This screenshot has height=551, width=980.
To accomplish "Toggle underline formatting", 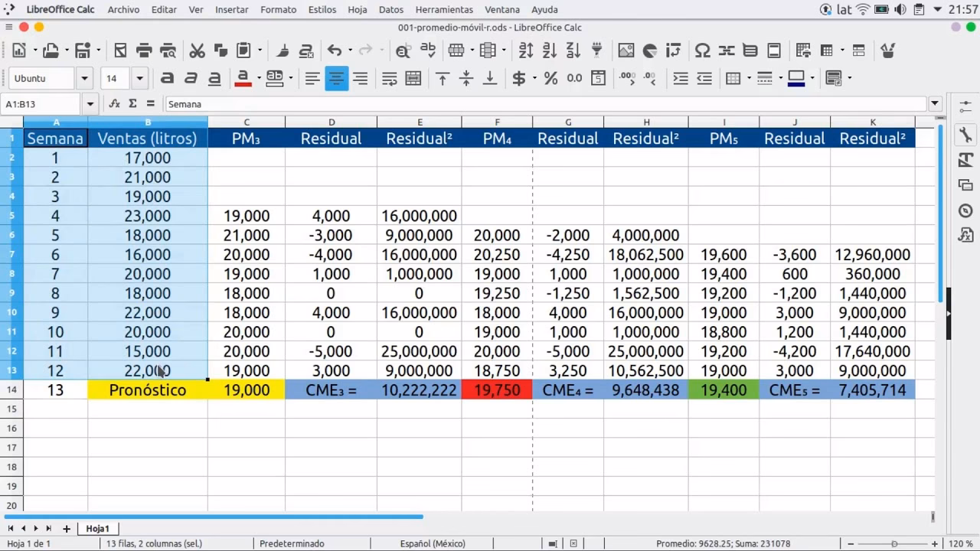I will tap(214, 78).
